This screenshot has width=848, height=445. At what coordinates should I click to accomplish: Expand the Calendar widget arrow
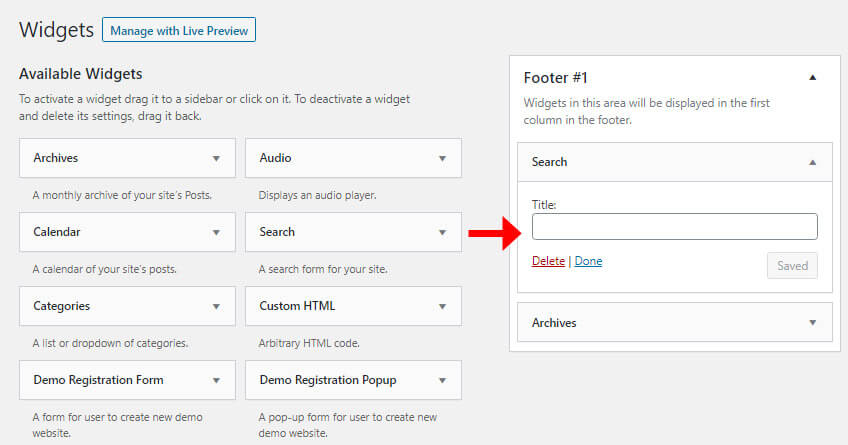[x=216, y=233]
